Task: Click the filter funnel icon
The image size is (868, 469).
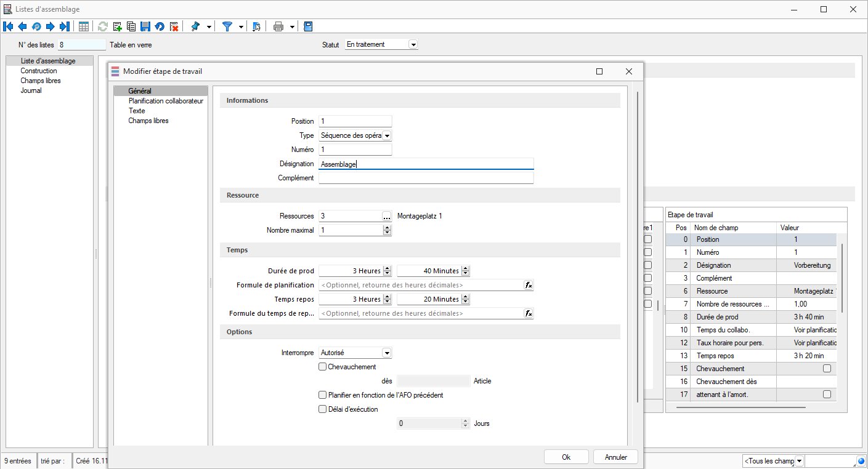Action: pyautogui.click(x=227, y=26)
